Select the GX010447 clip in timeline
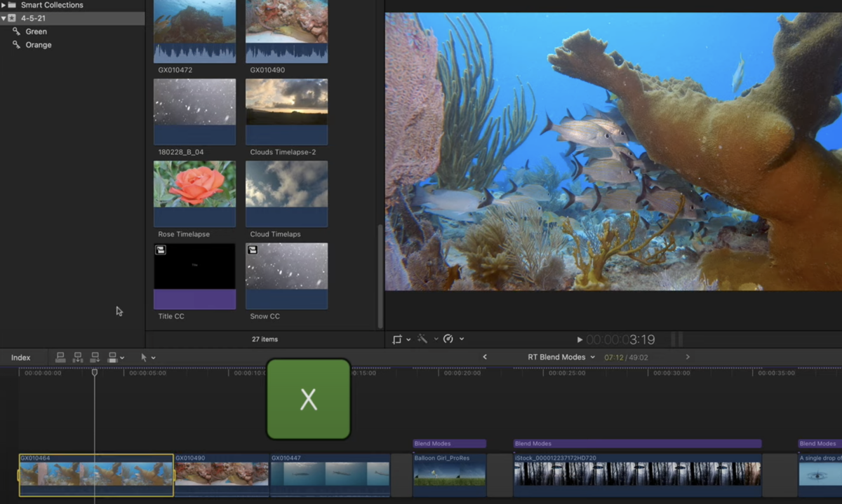Screen dimensions: 842x504 (x=330, y=475)
